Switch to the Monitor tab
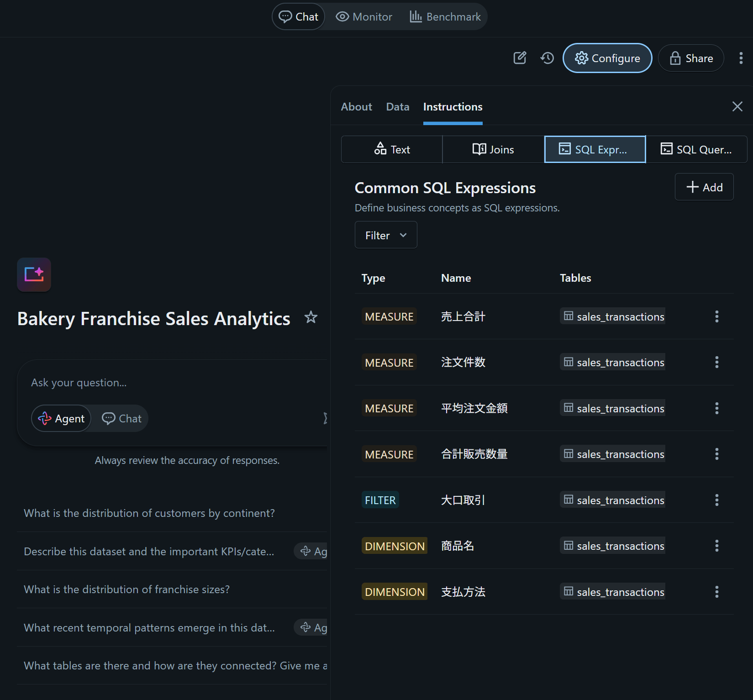Viewport: 753px width, 700px height. 364,17
